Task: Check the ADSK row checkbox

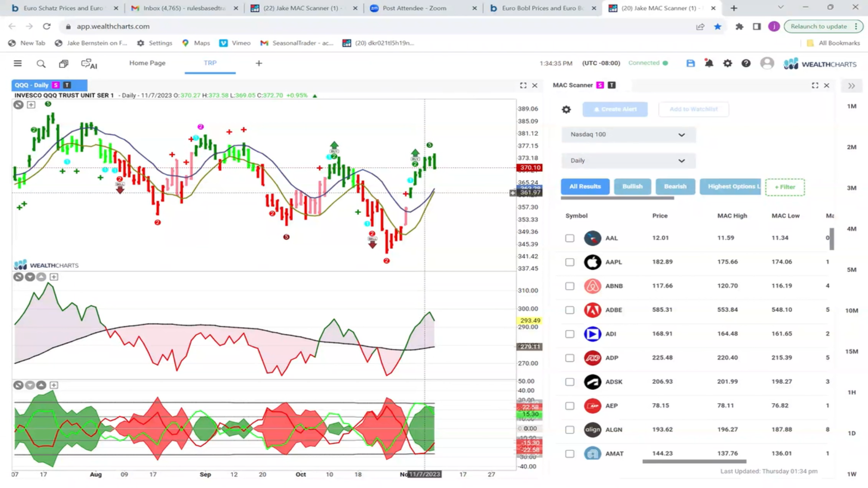Action: (x=570, y=382)
